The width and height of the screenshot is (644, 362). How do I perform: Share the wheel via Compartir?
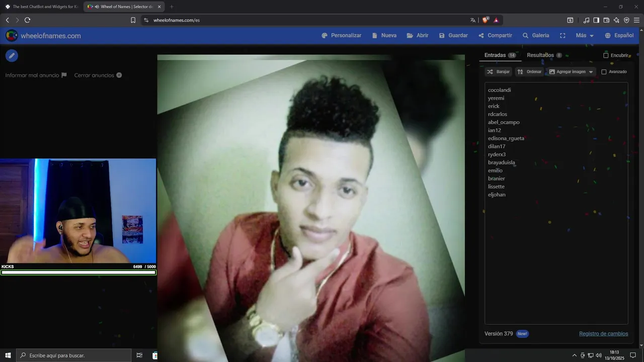(495, 36)
